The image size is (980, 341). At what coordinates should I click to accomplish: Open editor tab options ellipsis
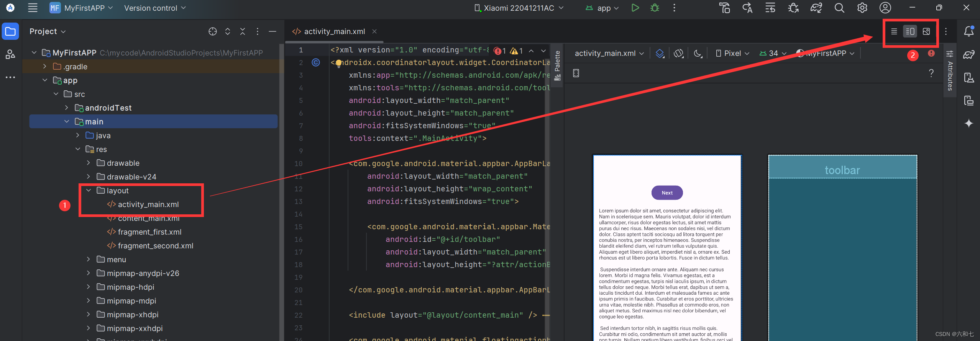pyautogui.click(x=946, y=31)
